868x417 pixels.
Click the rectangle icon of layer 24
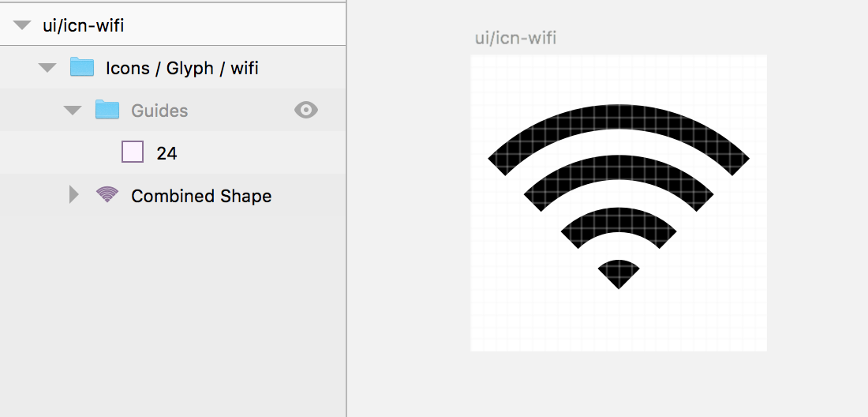133,152
